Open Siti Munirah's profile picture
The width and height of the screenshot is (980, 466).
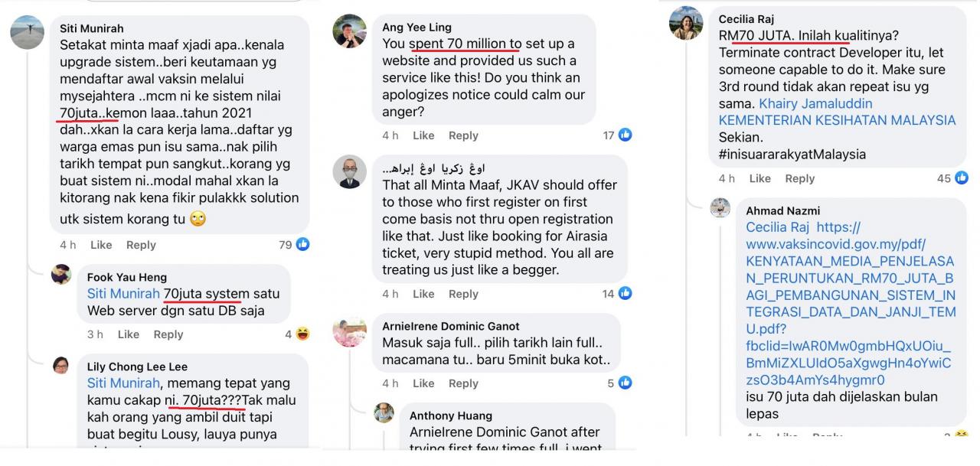27,32
